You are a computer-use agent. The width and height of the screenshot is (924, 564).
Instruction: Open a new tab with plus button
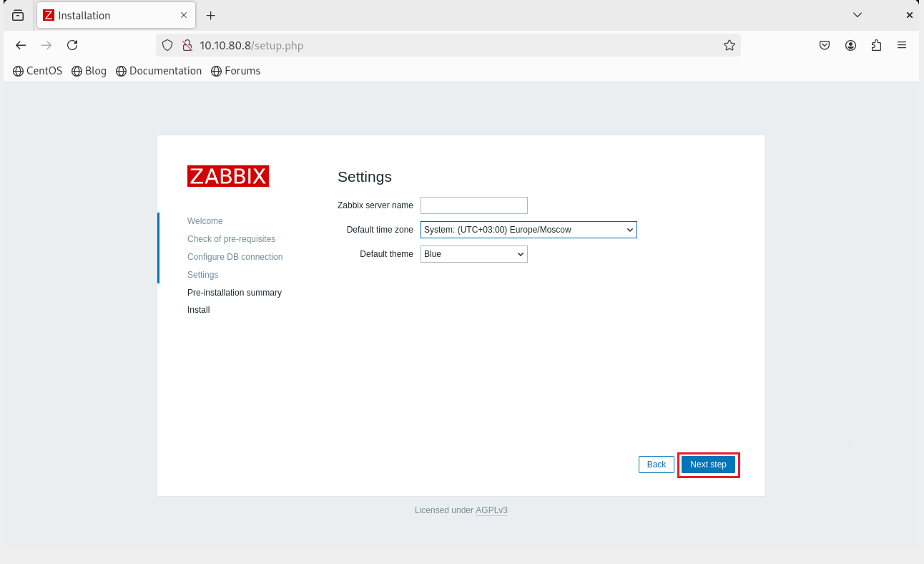click(x=211, y=15)
